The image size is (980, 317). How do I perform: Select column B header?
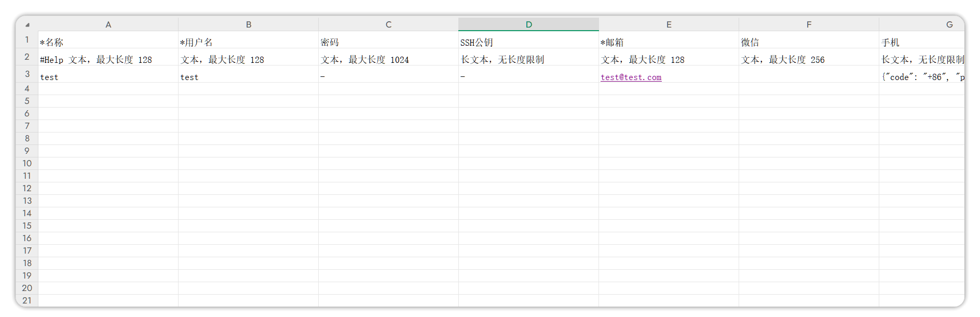(248, 24)
